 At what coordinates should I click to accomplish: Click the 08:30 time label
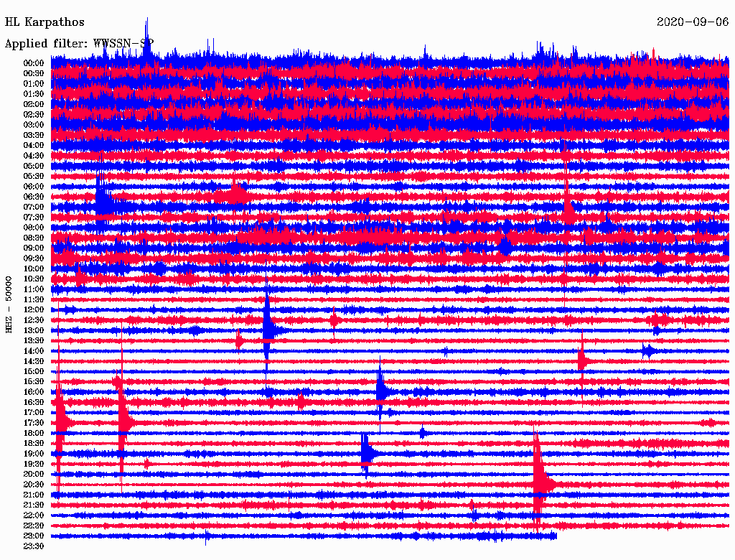pos(34,238)
